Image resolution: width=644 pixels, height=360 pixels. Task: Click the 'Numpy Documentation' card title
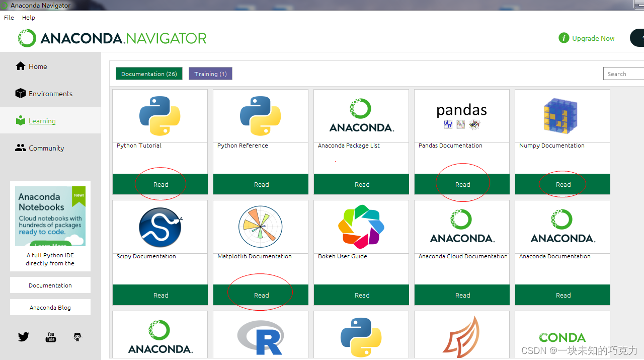tap(552, 146)
